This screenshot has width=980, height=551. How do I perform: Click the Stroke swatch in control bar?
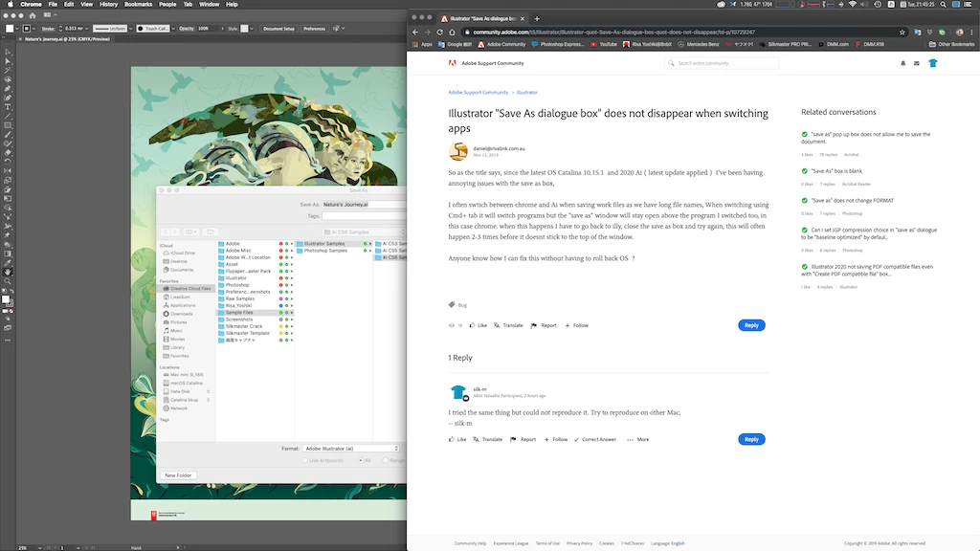pos(27,28)
